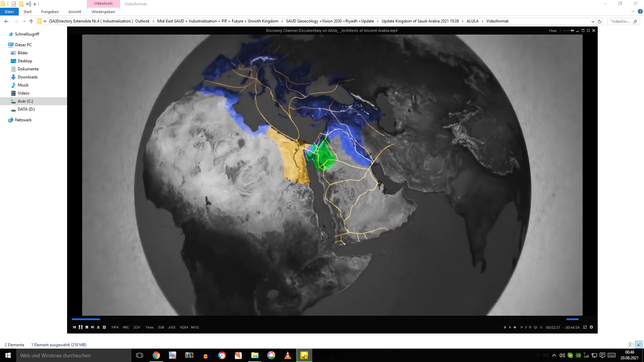
Task: Click the MP4 container format label
Action: click(115, 327)
